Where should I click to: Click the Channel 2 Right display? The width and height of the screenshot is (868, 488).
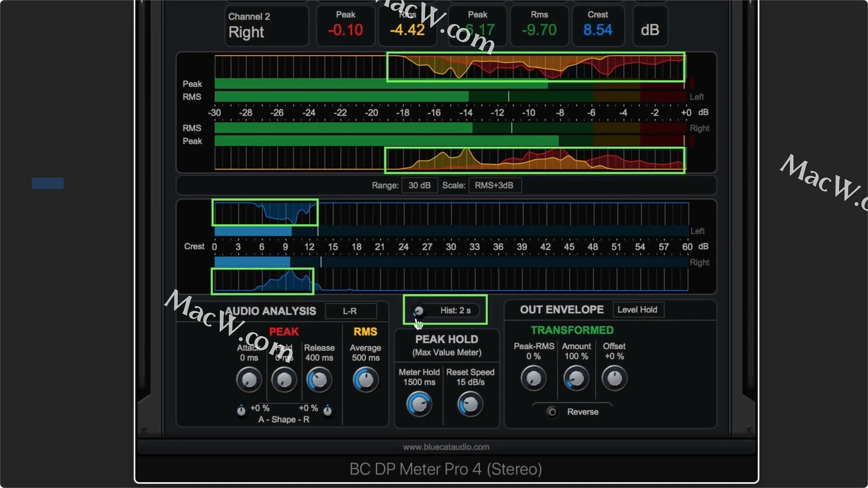coord(267,26)
